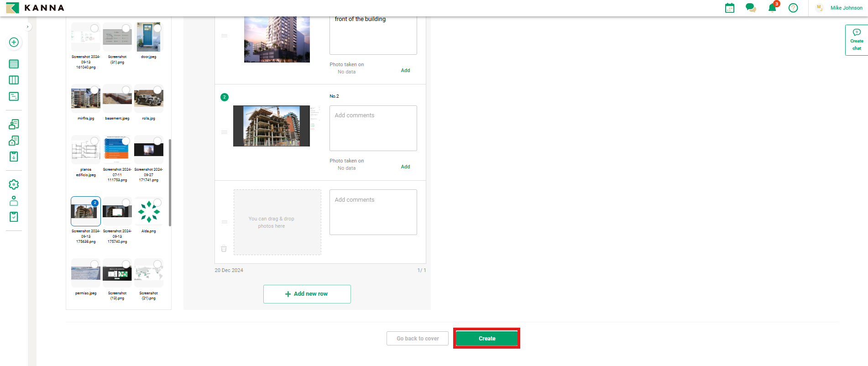The width and height of the screenshot is (868, 366).
Task: Click the user icon in sidebar
Action: tap(14, 201)
